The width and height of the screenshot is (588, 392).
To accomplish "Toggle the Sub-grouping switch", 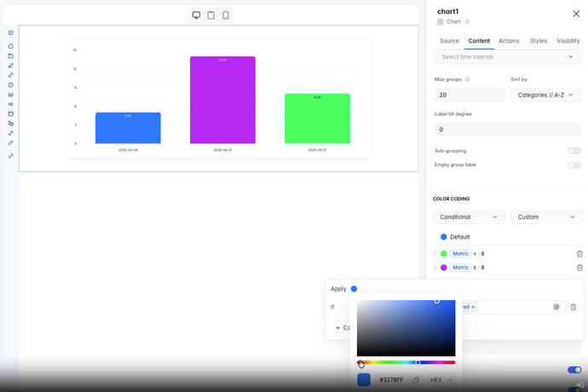I will pyautogui.click(x=574, y=151).
